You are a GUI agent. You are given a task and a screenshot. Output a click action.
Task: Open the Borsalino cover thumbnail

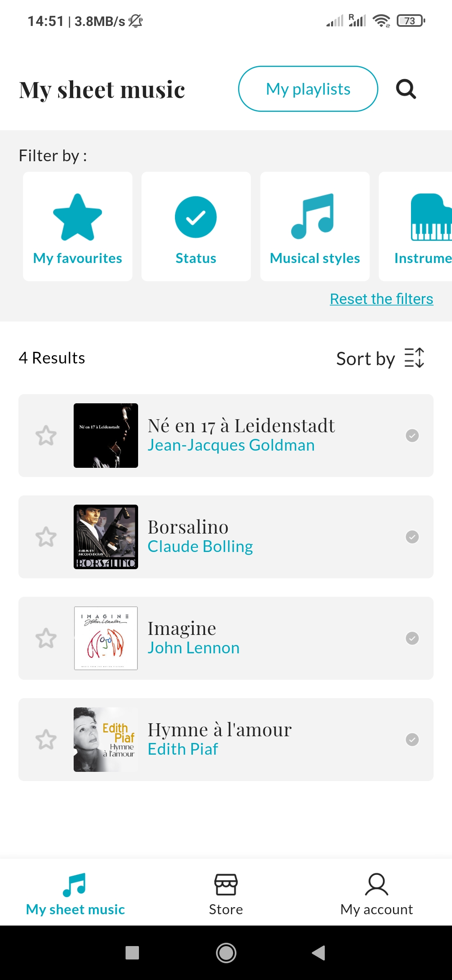[x=106, y=537]
